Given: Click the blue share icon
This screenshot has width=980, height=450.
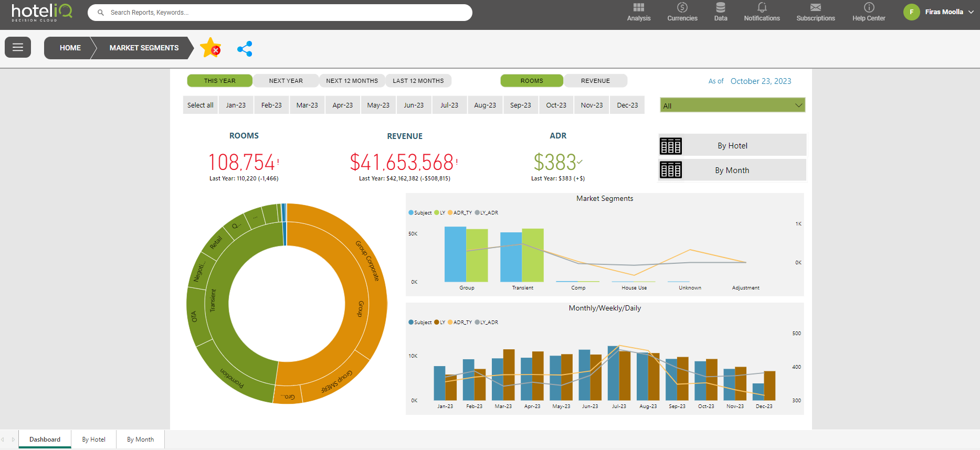Looking at the screenshot, I should (245, 49).
